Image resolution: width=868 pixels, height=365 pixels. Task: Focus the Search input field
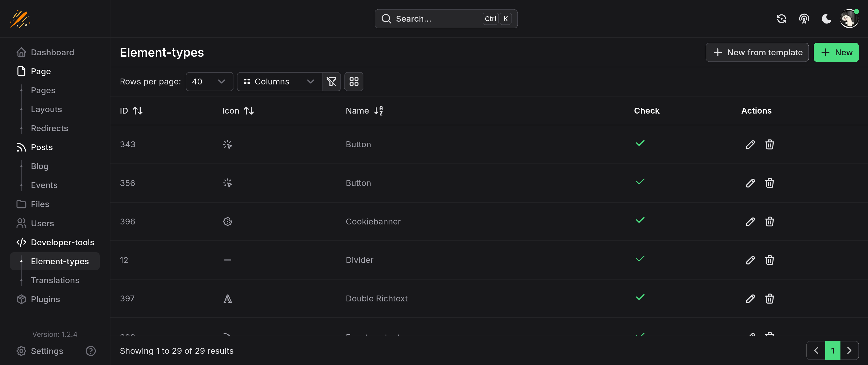(x=438, y=19)
